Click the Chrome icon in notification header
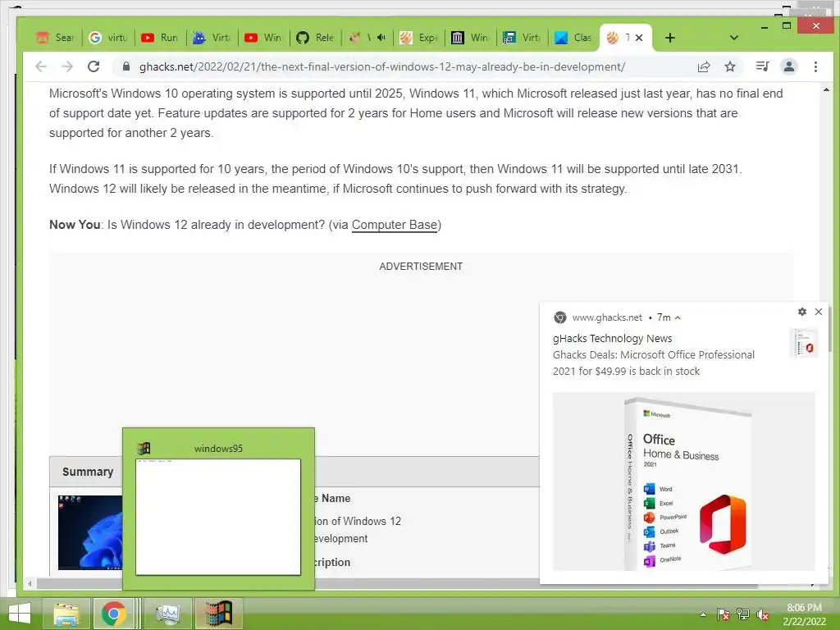The width and height of the screenshot is (840, 630). [x=559, y=317]
